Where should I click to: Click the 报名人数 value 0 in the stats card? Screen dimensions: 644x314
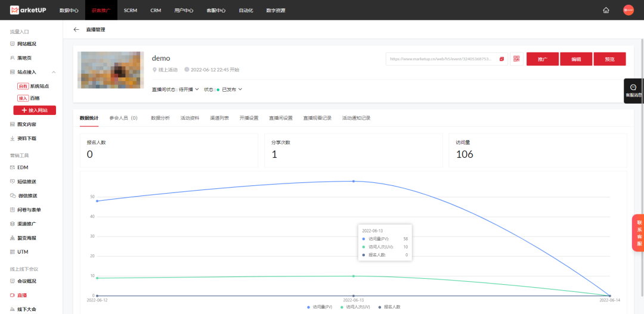coord(90,154)
